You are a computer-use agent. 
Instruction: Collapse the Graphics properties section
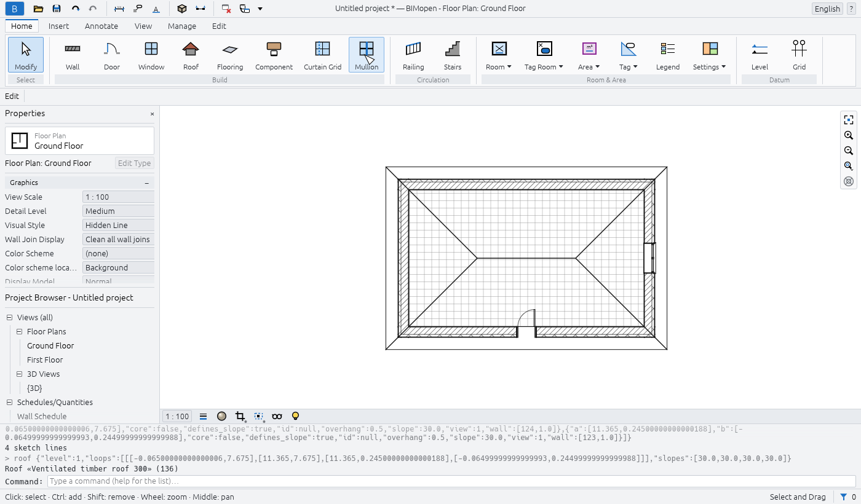147,183
